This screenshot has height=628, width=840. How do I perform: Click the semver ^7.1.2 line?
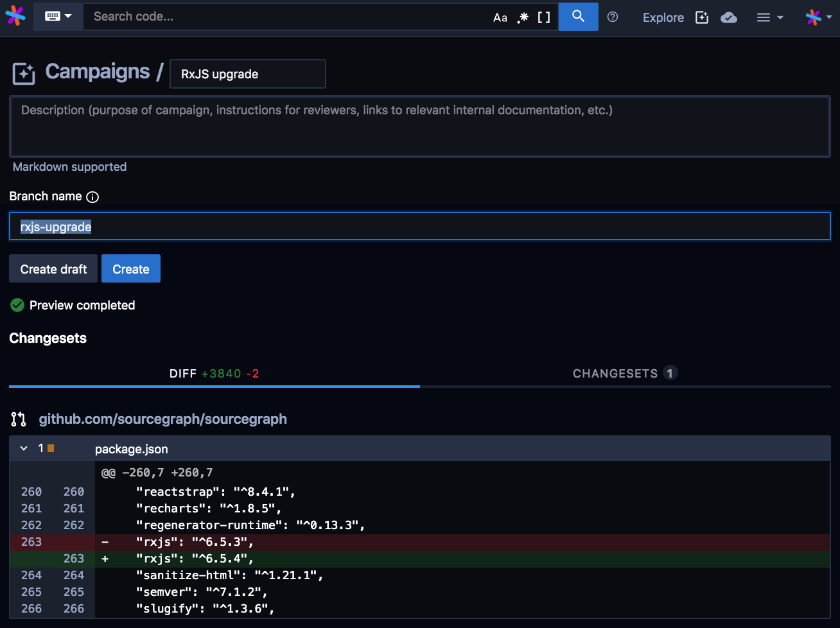click(x=420, y=592)
